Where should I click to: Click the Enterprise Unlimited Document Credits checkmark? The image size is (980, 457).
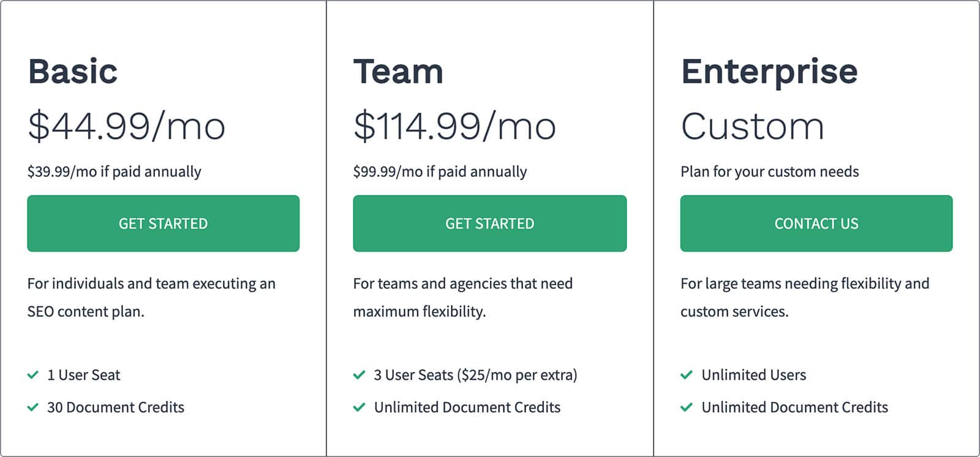(687, 407)
